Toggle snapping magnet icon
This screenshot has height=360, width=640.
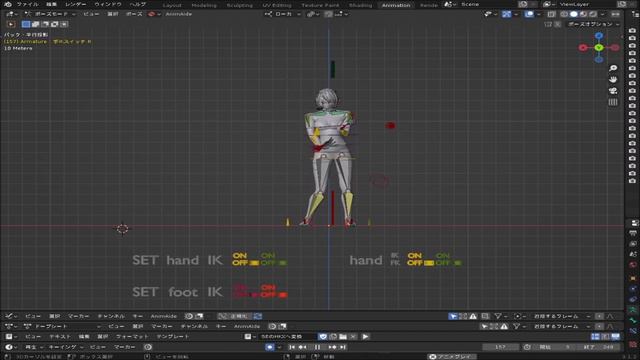(x=328, y=14)
